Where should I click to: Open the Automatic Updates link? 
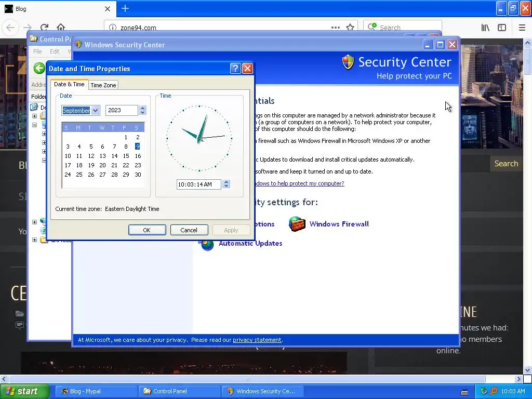[250, 243]
